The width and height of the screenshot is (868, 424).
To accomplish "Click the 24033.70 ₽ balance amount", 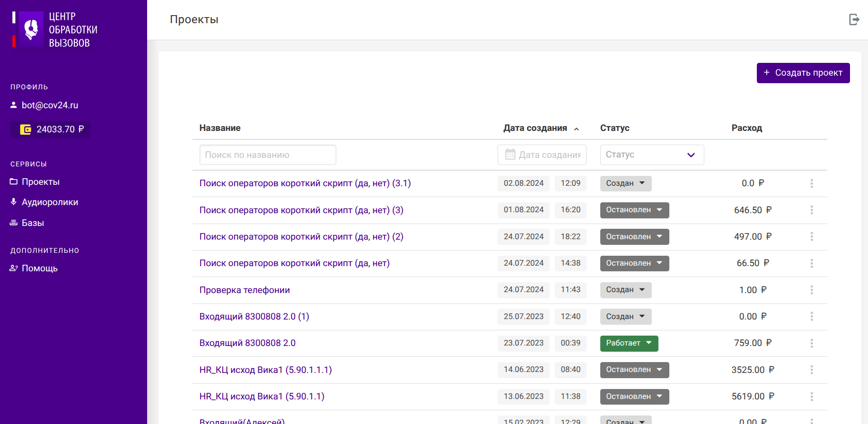I will pyautogui.click(x=60, y=130).
